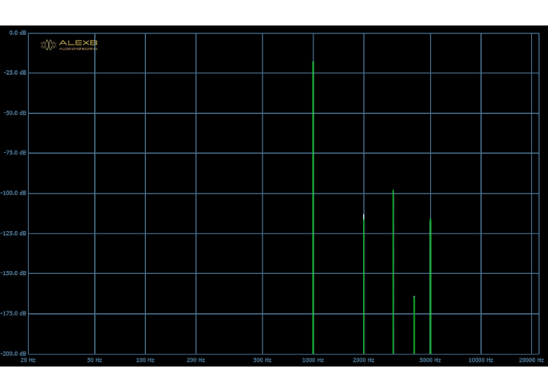Click the white tip of the 2000 Hz harmonic
This screenshot has height=392, width=548.
click(x=364, y=217)
